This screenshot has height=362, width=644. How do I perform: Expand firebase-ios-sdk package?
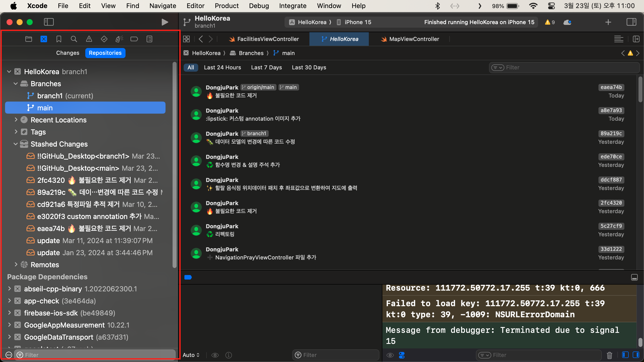pos(9,313)
